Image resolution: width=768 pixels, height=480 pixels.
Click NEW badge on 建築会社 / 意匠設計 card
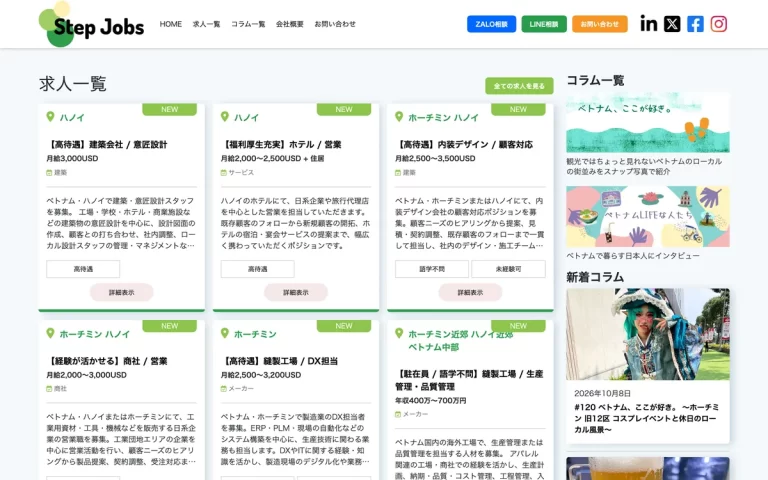tap(169, 109)
